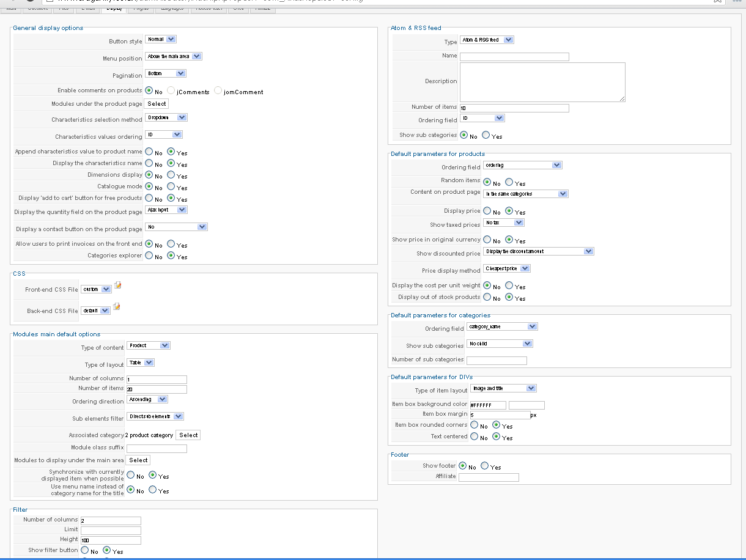Open categories Ordering field dropdown
Viewport: 746px width, 560px height.
(x=502, y=326)
